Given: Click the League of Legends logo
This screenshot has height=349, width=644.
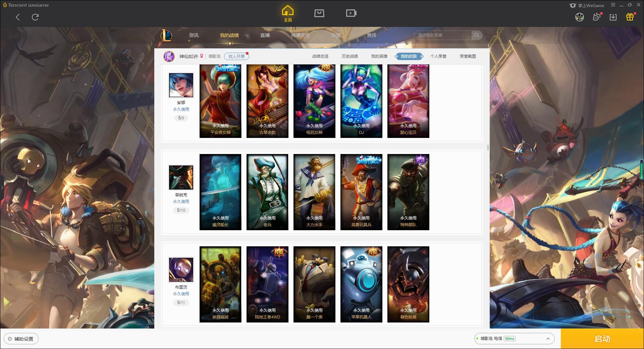Looking at the screenshot, I should 167,35.
